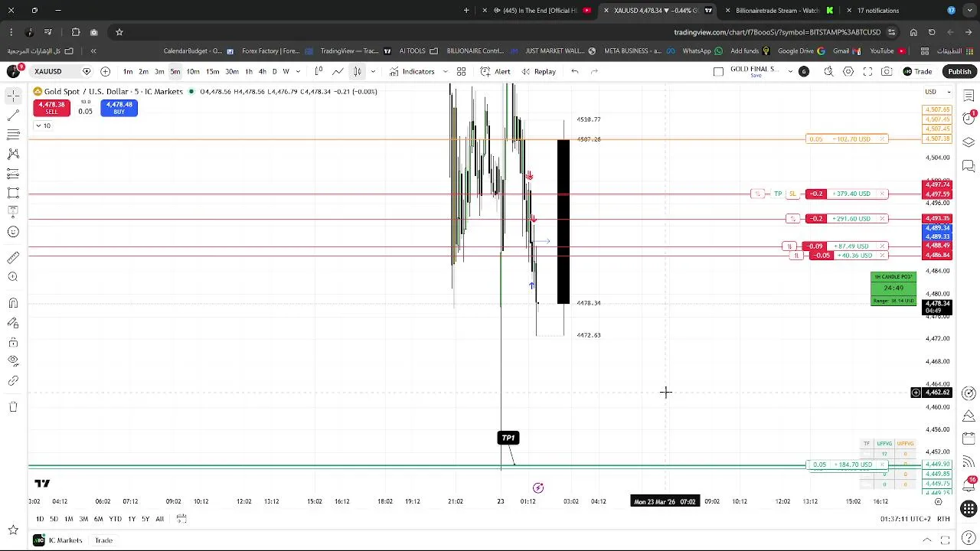Select the 1M date range

[69, 519]
